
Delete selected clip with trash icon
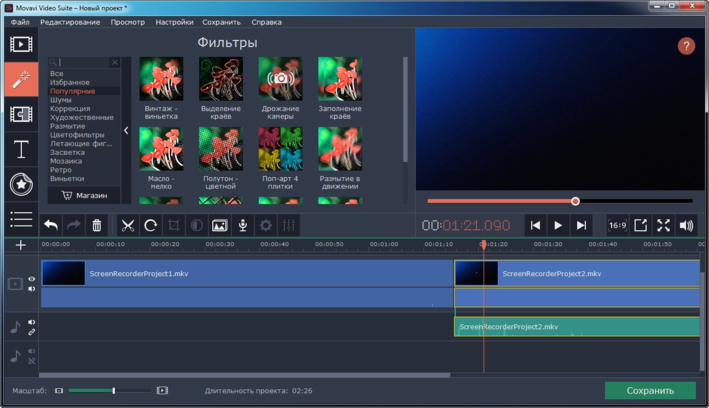97,225
